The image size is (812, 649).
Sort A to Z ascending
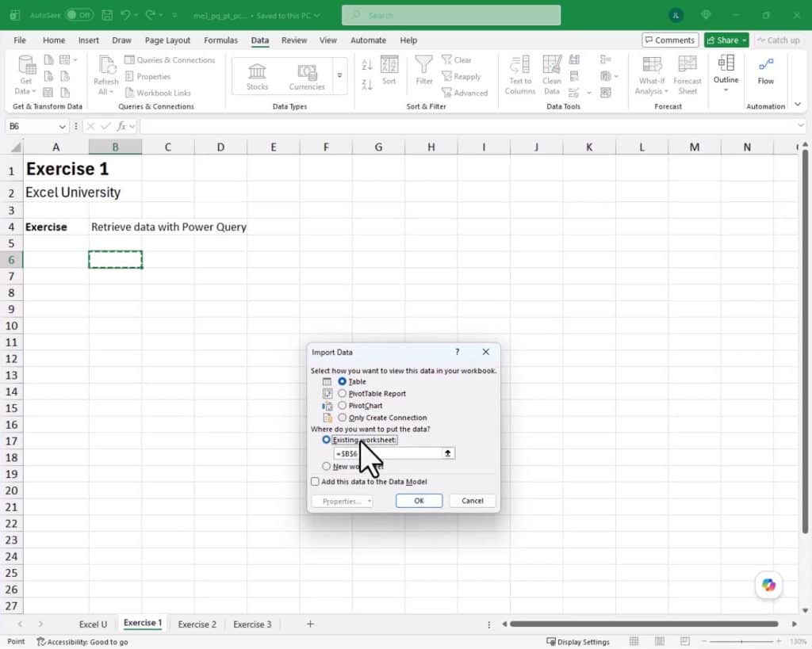coord(366,65)
